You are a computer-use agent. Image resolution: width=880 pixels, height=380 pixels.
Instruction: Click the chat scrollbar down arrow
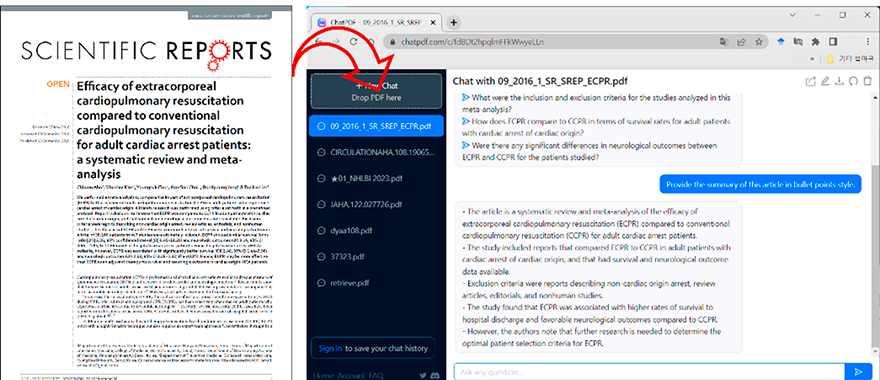875,351
